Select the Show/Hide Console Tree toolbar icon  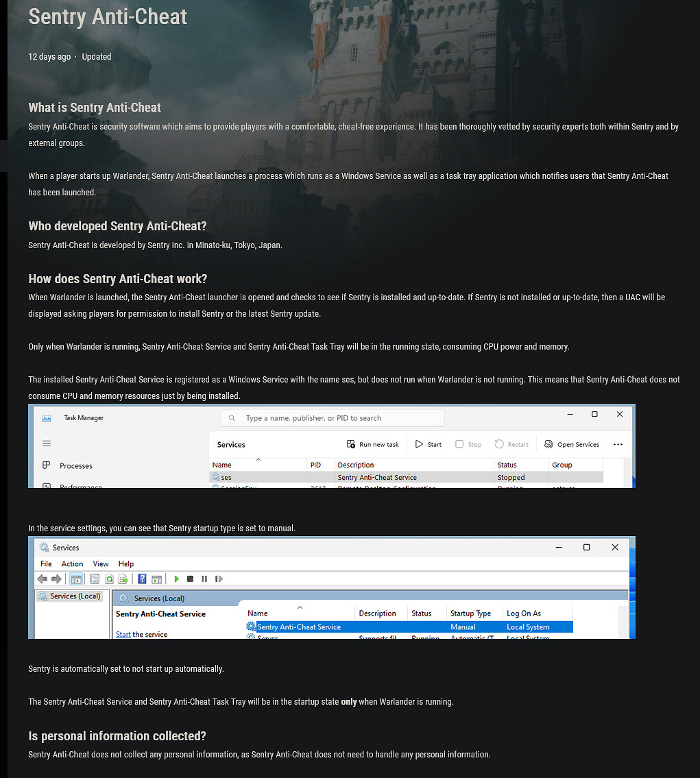[77, 579]
